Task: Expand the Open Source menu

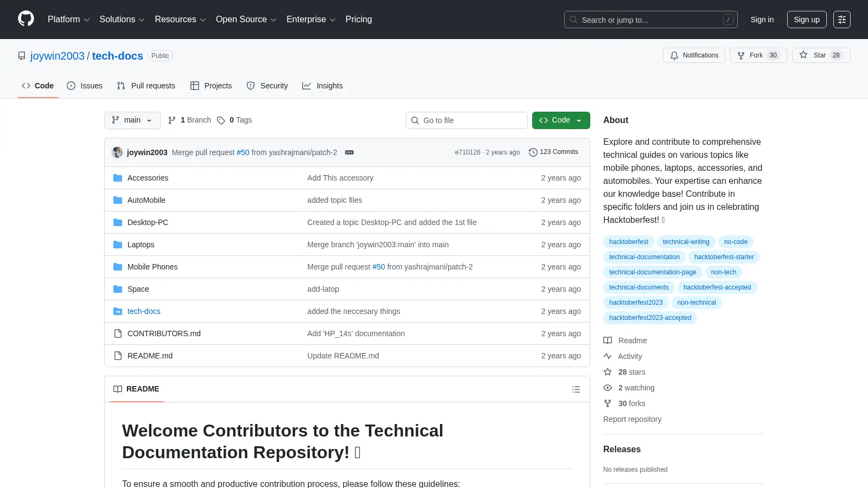Action: (x=246, y=20)
